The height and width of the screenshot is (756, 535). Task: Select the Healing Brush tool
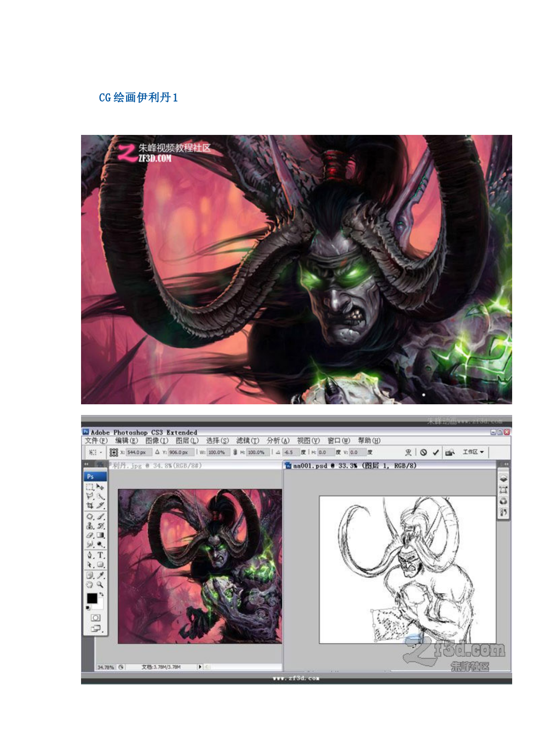point(90,516)
